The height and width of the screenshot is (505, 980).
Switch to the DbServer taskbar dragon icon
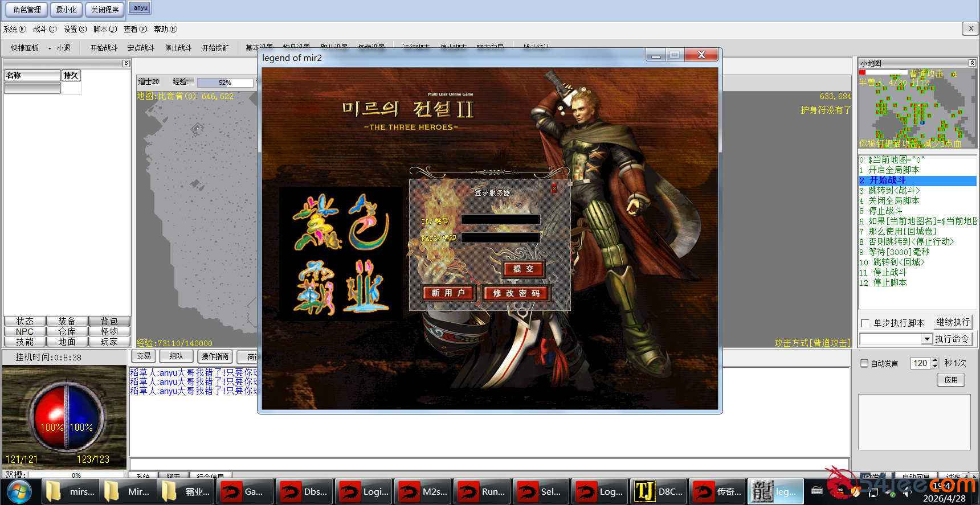(304, 491)
